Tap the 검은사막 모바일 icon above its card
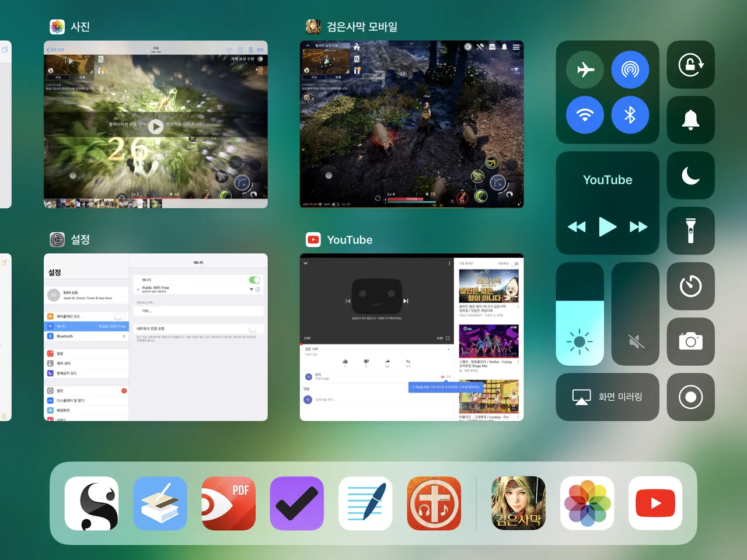This screenshot has height=560, width=747. coord(313,27)
